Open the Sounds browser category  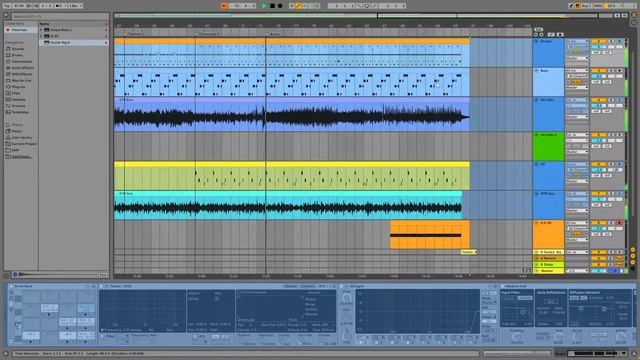(x=18, y=49)
